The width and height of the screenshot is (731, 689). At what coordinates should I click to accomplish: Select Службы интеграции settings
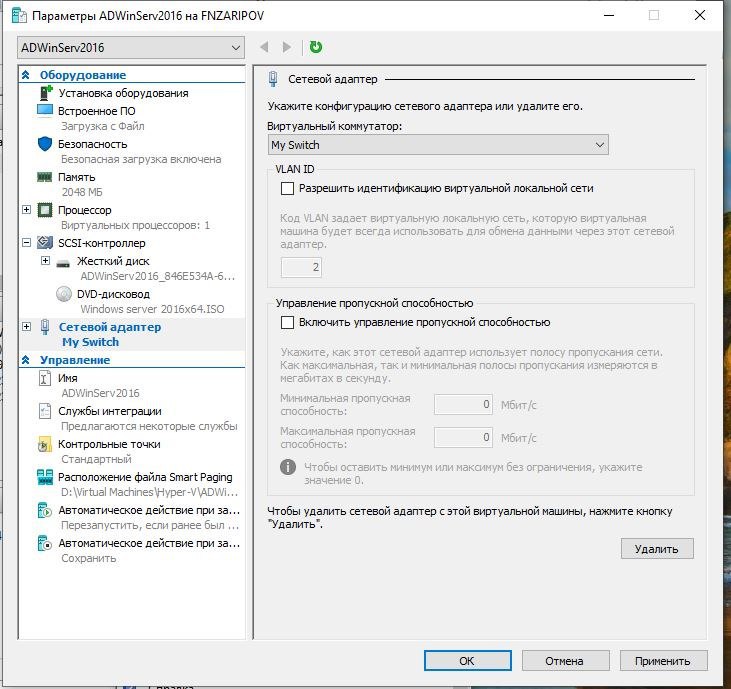pos(110,411)
